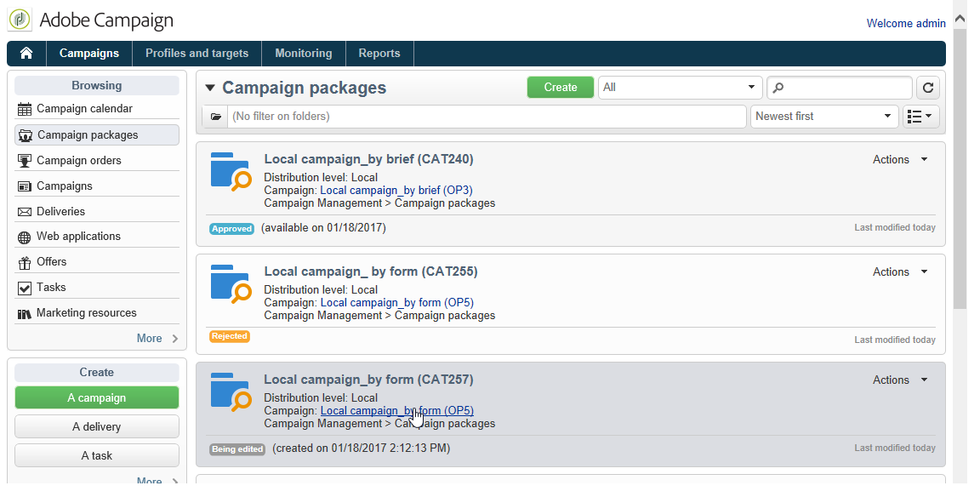Click the Web applications globe icon

[x=25, y=237]
